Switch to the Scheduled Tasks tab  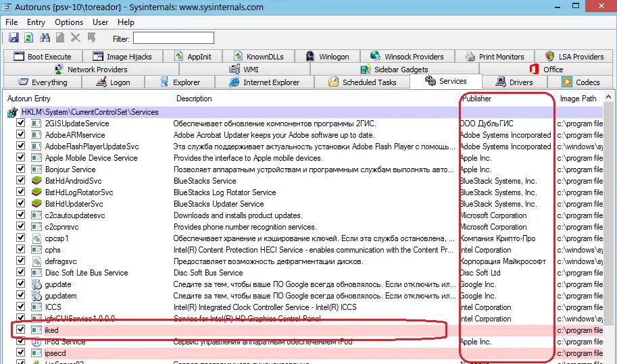coord(362,82)
